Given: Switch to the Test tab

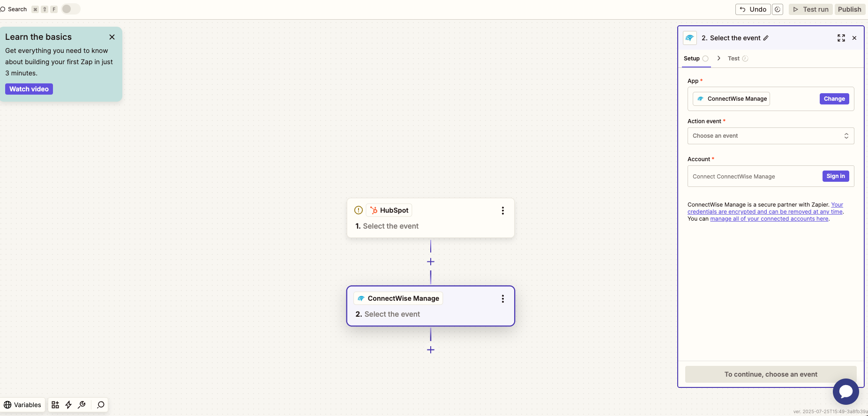Looking at the screenshot, I should tap(733, 59).
